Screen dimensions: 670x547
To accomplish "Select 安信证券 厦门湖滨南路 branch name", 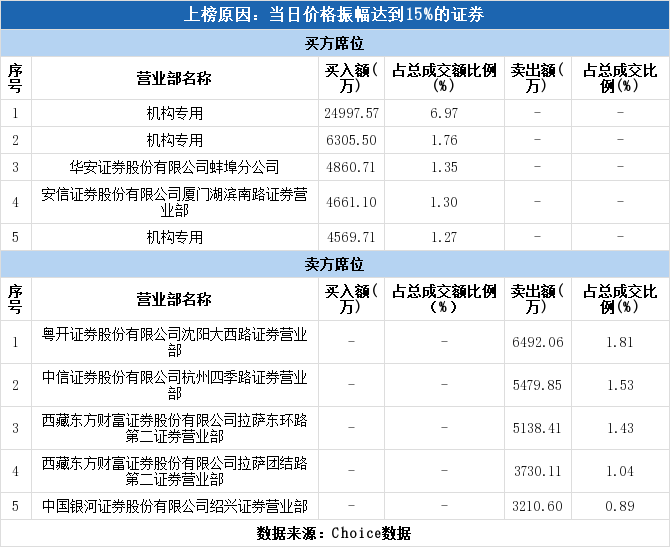I will click(174, 202).
